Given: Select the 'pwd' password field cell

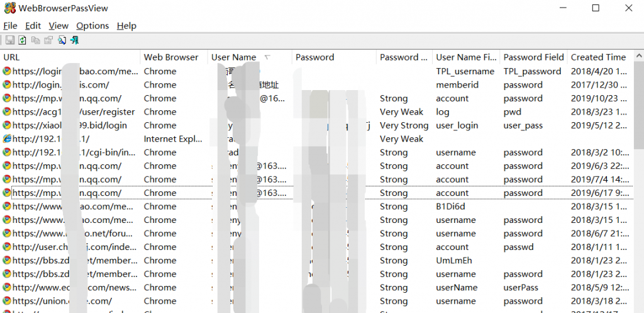Looking at the screenshot, I should (x=512, y=112).
